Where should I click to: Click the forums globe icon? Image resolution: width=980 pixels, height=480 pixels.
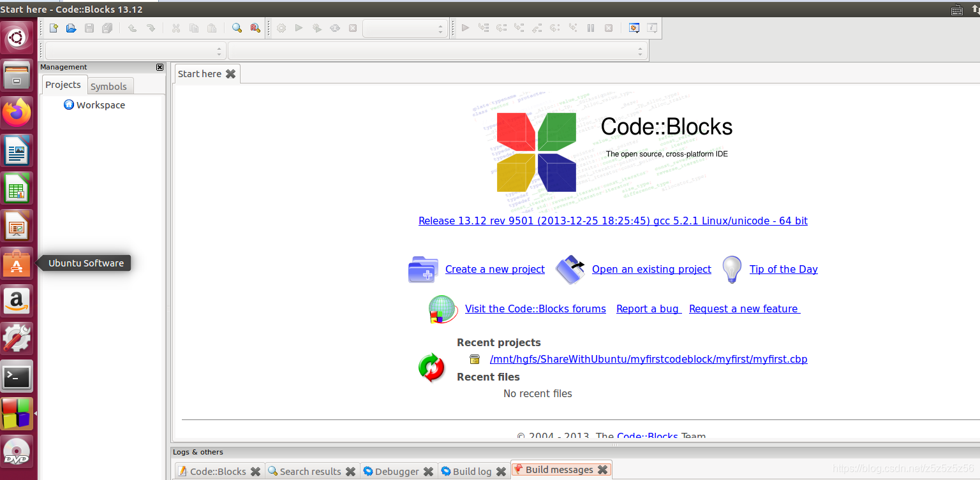[x=443, y=309]
